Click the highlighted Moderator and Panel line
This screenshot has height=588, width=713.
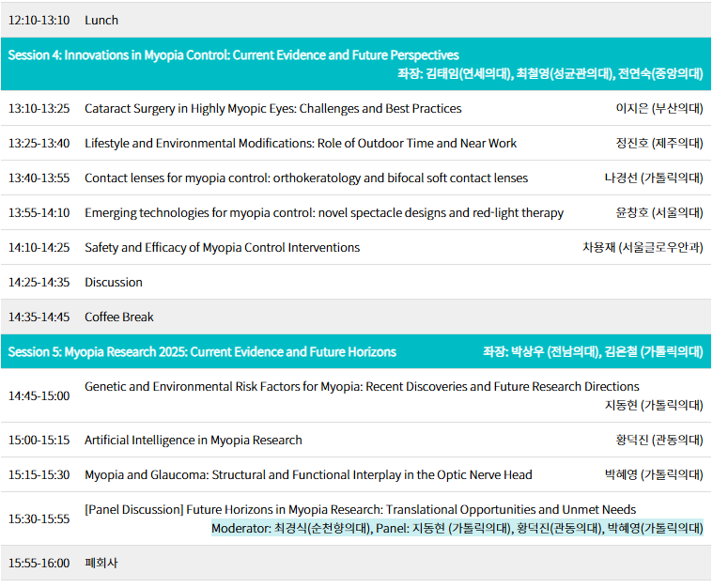point(457,529)
